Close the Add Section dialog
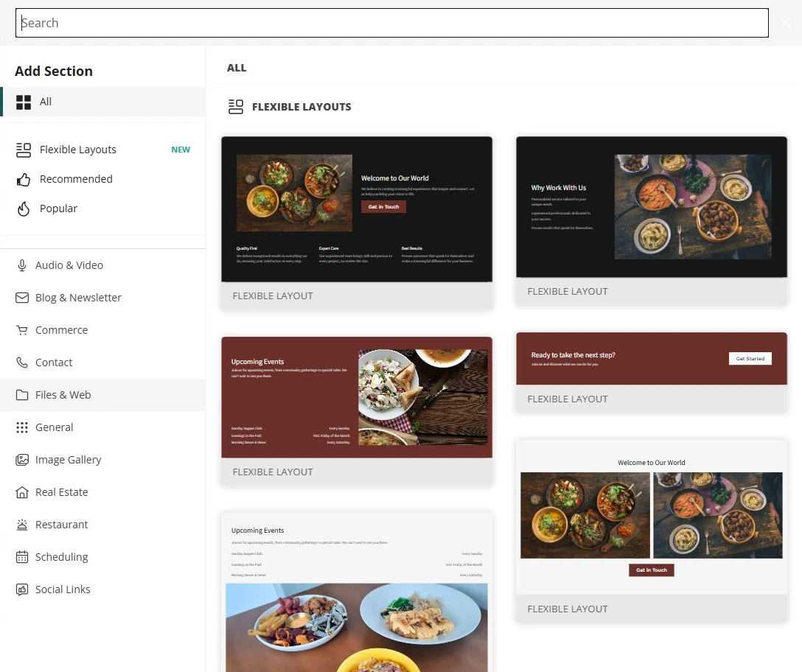Viewport: 802px width, 672px height. pos(786,23)
